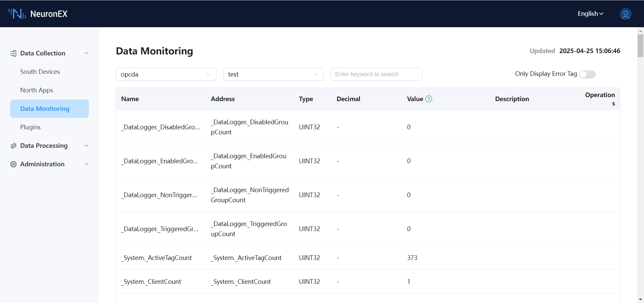This screenshot has height=303, width=644.
Task: Expand the Administration section chevron
Action: [86, 164]
